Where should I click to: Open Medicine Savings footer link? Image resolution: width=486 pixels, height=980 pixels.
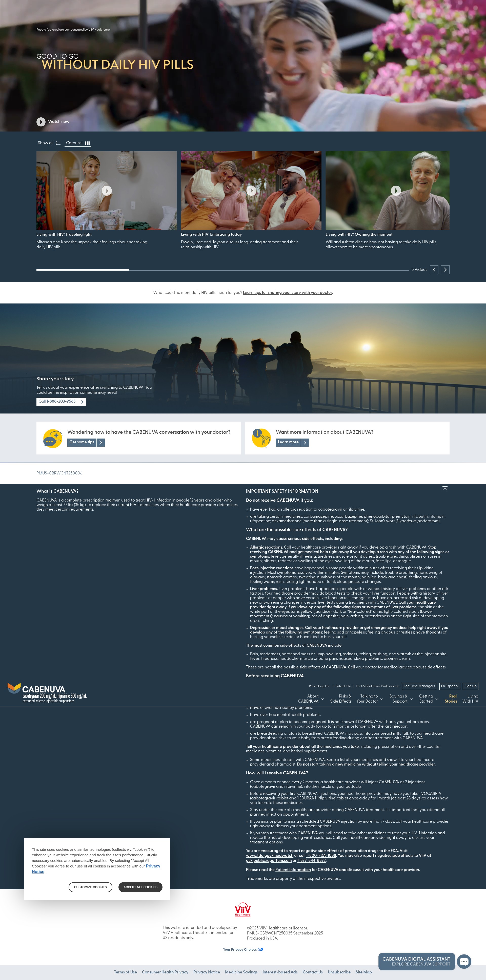coord(241,972)
